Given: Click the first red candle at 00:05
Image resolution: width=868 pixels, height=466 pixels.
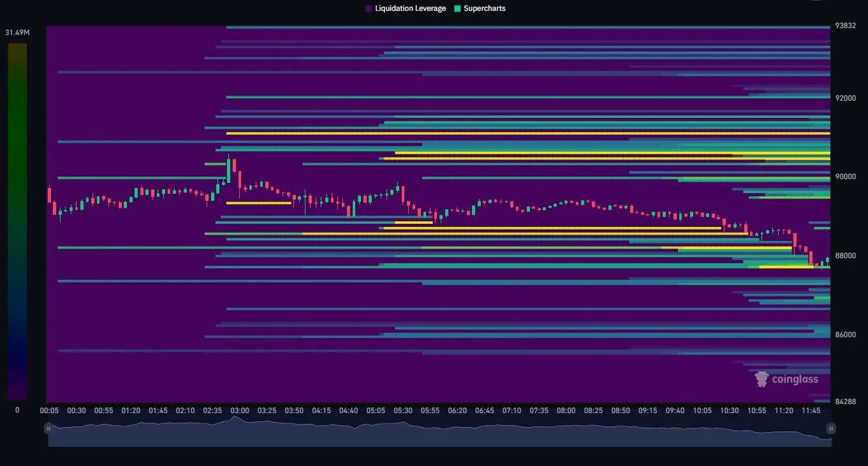Looking at the screenshot, I should pos(50,194).
